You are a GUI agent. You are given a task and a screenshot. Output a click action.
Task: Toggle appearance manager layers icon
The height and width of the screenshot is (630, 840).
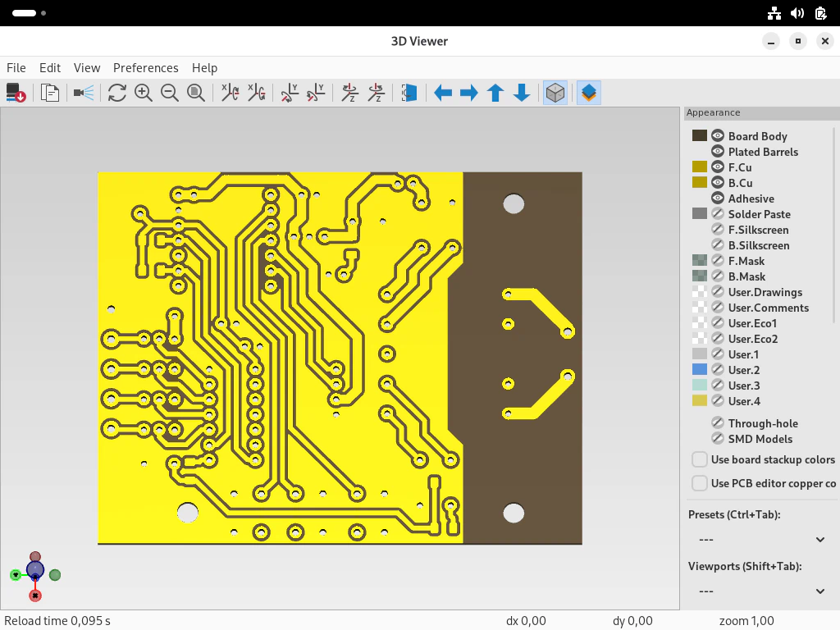coord(589,93)
